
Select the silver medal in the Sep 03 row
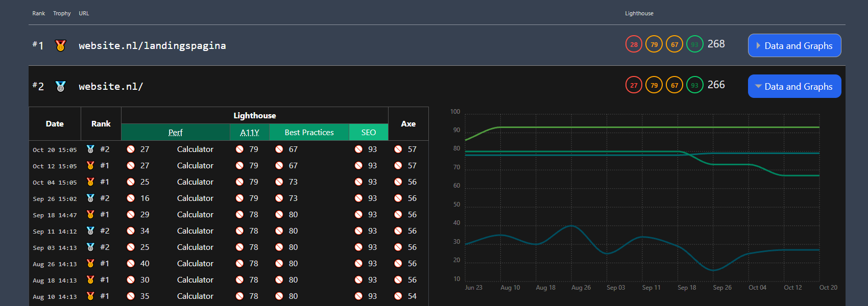pos(90,247)
